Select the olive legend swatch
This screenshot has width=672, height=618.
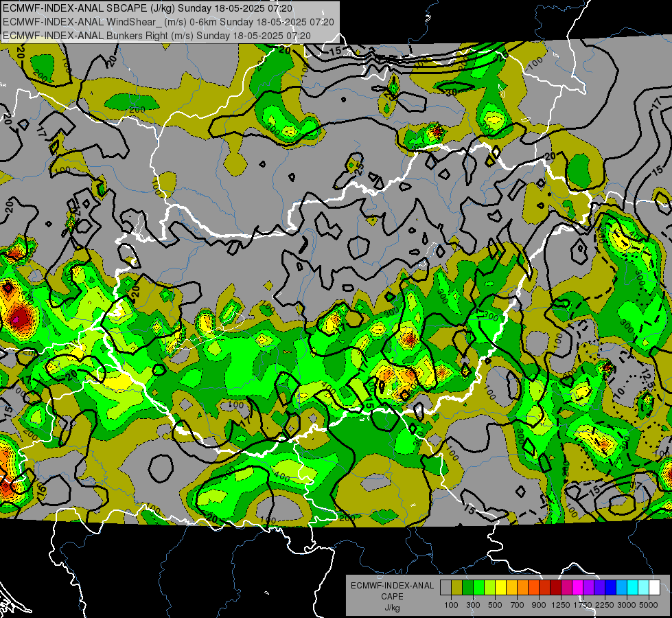click(457, 587)
